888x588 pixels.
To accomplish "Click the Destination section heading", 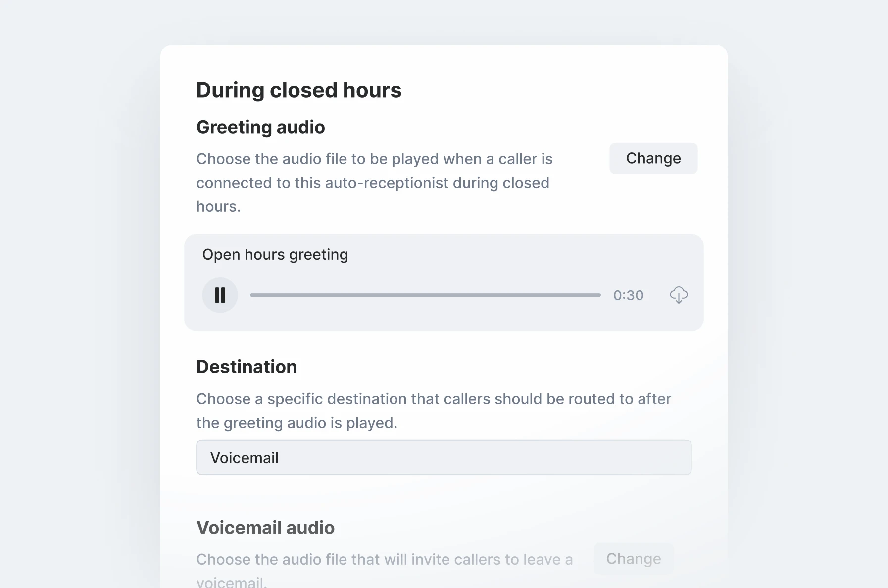I will pyautogui.click(x=247, y=366).
